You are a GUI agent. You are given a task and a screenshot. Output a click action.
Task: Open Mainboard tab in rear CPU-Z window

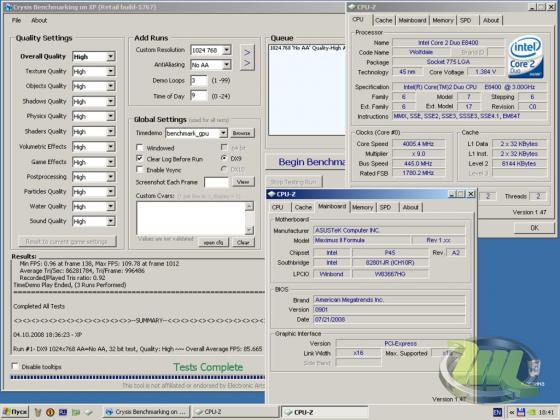click(412, 20)
